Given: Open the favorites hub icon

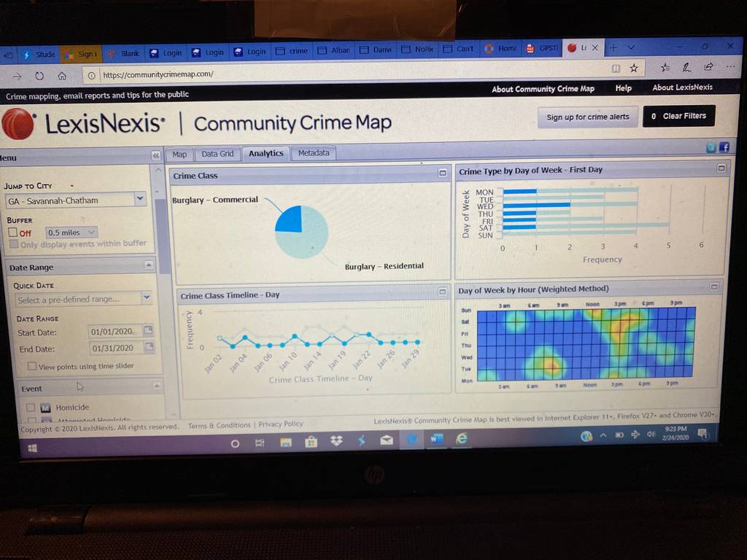Looking at the screenshot, I should point(665,68).
